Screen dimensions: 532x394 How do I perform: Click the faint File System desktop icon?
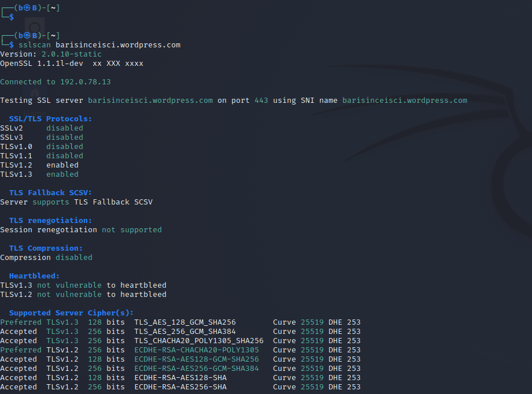point(34,28)
